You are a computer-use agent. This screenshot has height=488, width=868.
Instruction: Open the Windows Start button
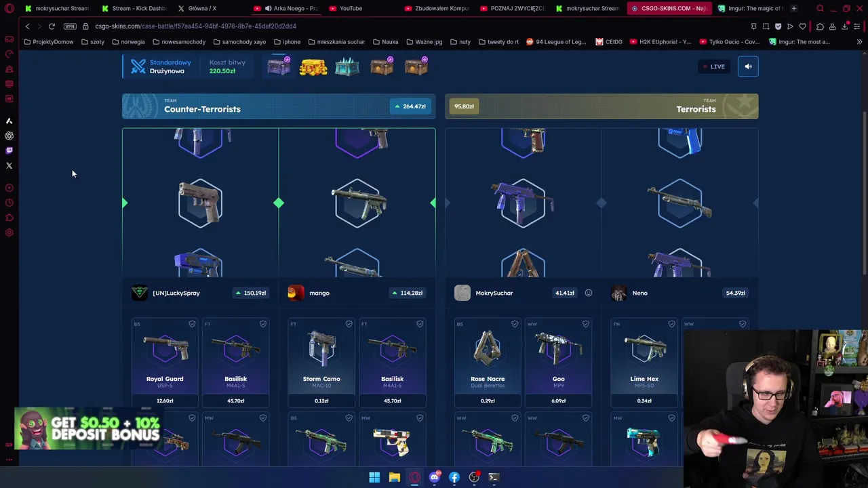[x=374, y=477]
